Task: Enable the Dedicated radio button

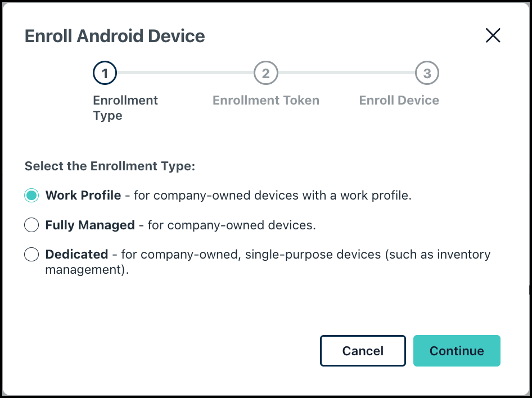Action: coord(31,255)
